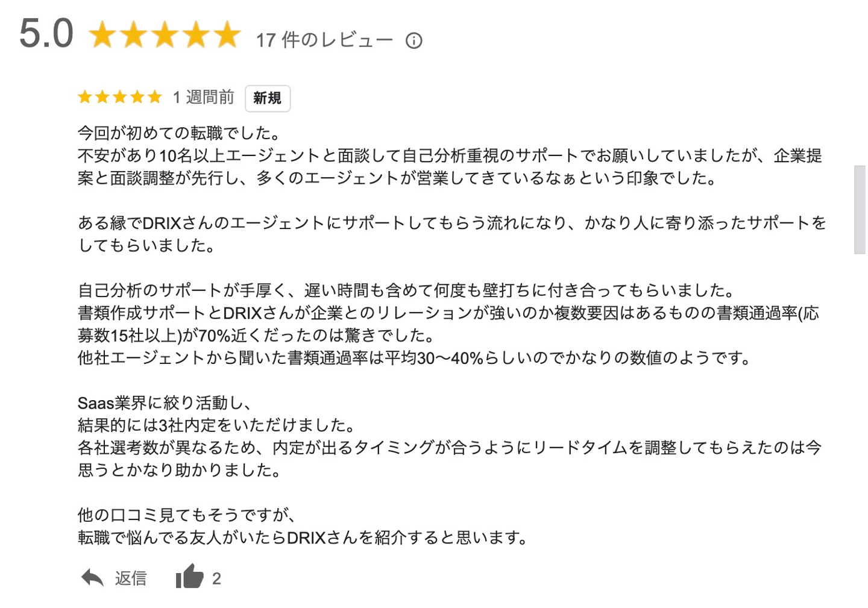Click the first large gold star
The height and width of the screenshot is (608, 868).
tap(102, 35)
